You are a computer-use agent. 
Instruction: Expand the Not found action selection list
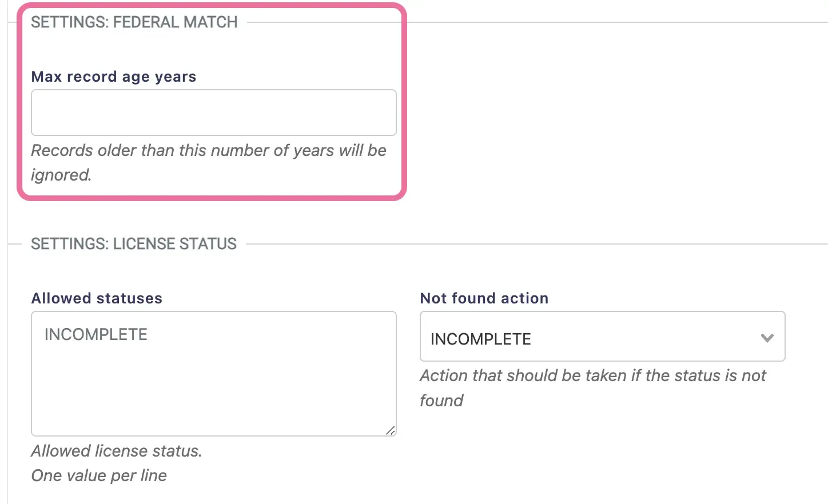pyautogui.click(x=602, y=337)
